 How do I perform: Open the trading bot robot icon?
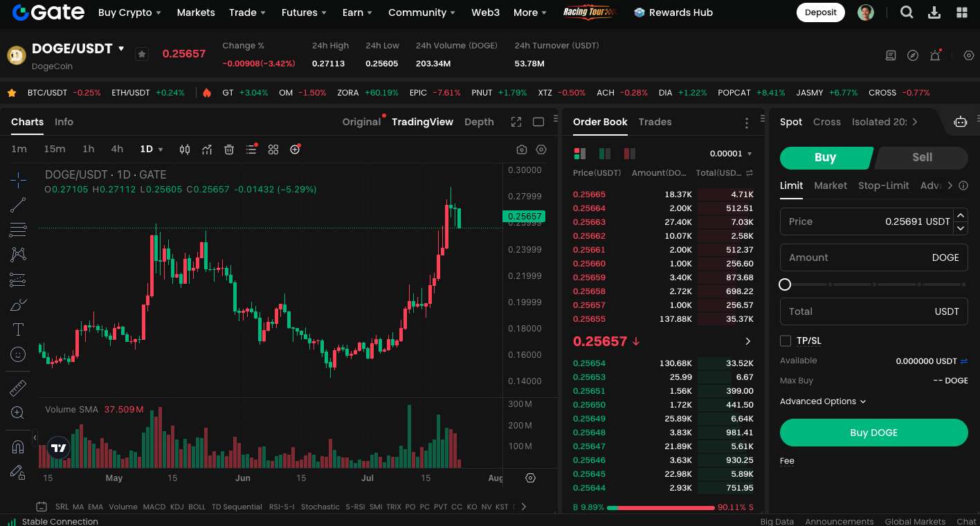[961, 122]
